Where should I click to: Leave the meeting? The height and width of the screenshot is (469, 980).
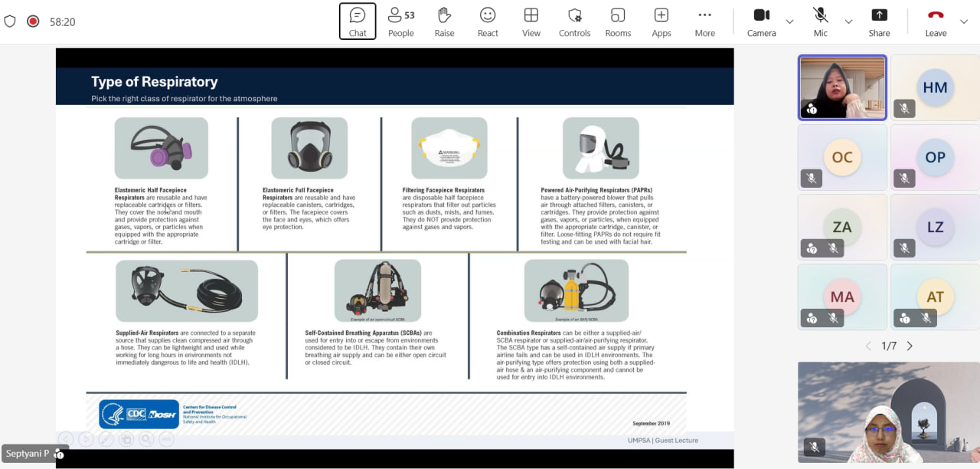pyautogui.click(x=936, y=21)
